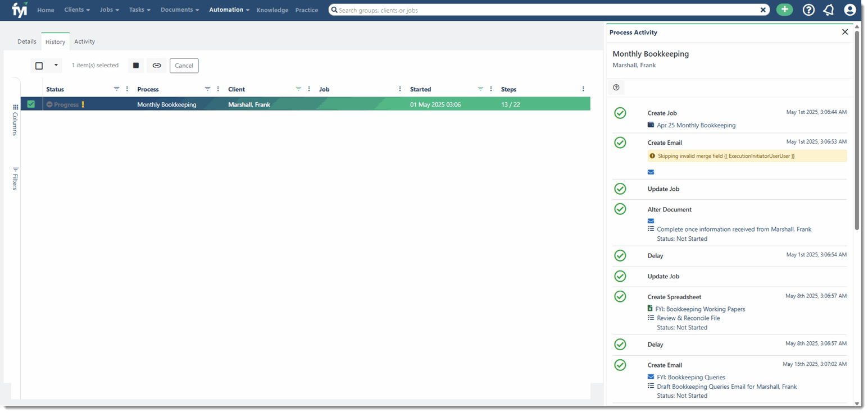Expand the Jobs menu

click(110, 10)
